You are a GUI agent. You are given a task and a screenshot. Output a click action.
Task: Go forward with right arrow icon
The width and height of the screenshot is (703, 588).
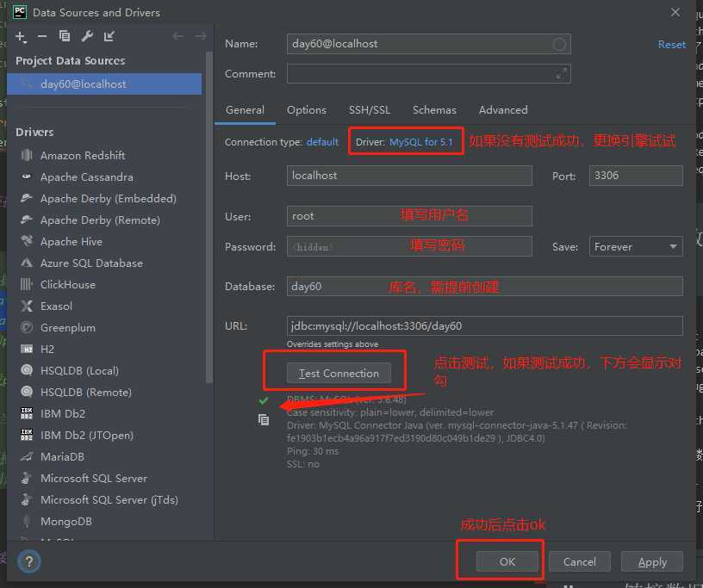click(x=201, y=36)
